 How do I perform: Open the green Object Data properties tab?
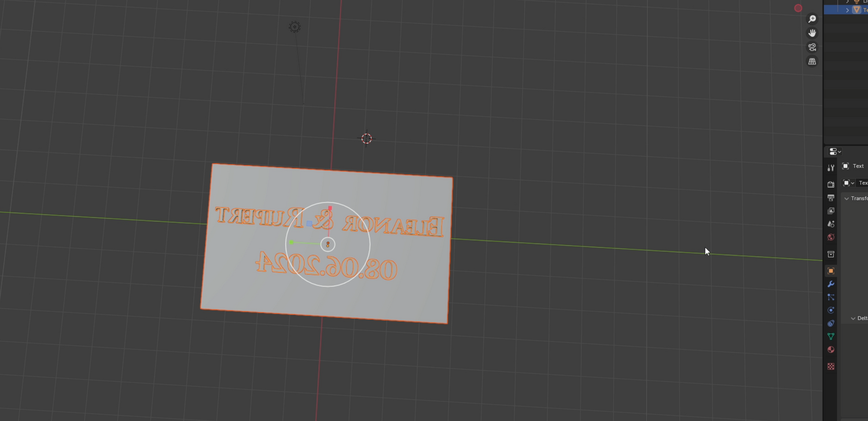click(x=831, y=336)
